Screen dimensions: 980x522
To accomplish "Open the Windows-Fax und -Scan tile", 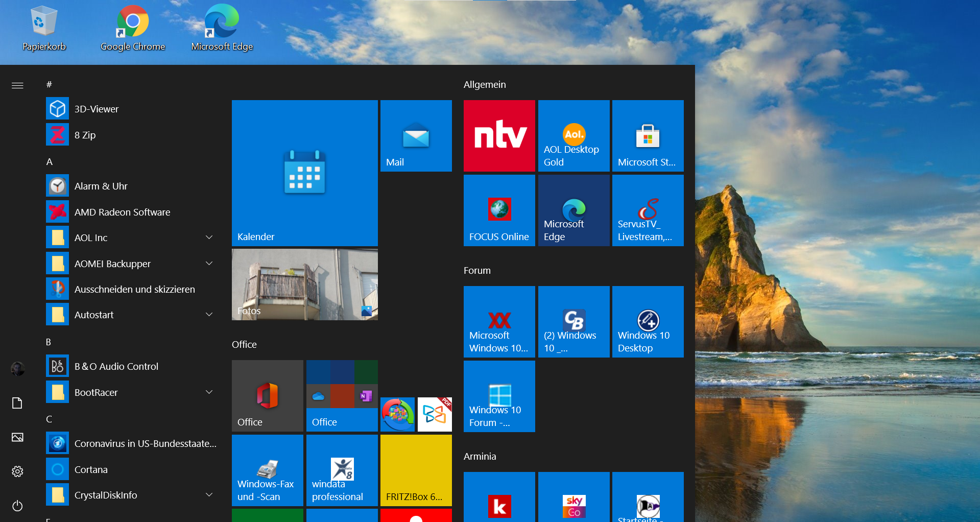I will coord(268,470).
